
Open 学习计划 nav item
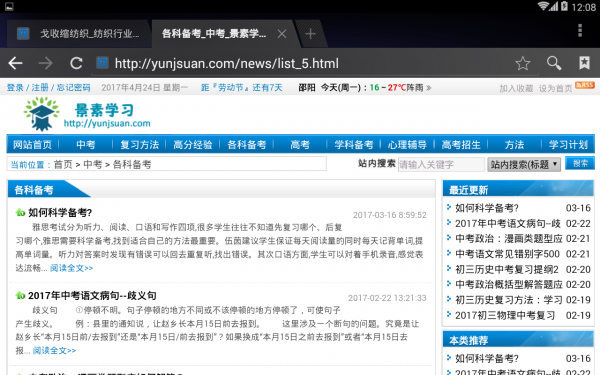click(x=568, y=145)
